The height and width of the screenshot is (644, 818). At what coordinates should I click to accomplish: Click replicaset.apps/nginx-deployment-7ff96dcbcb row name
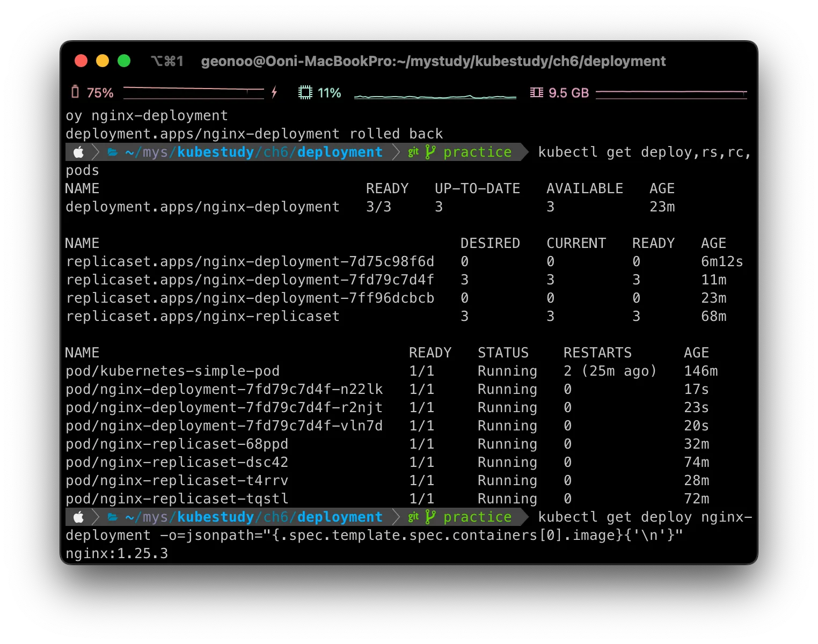coord(250,298)
